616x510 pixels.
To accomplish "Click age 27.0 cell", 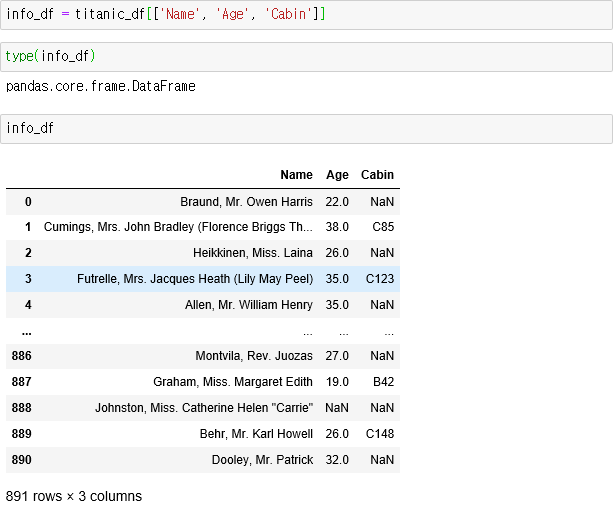I will pos(337,356).
